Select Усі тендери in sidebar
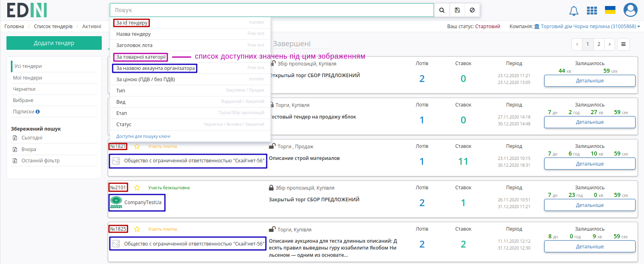Viewport: 644px width, 264px height. 28,66
